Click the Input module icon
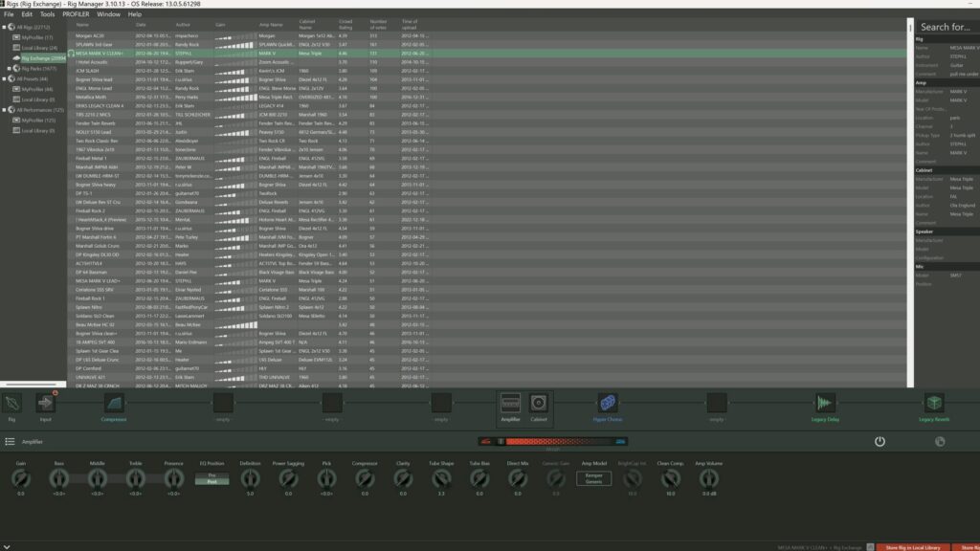This screenshot has width=980, height=551. (x=45, y=404)
